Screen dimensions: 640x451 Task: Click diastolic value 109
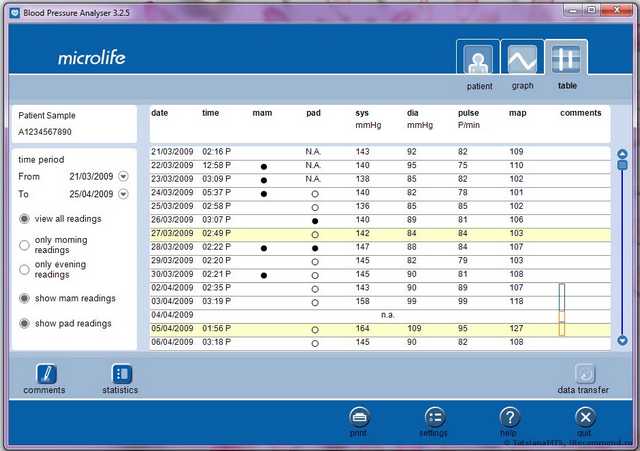414,328
